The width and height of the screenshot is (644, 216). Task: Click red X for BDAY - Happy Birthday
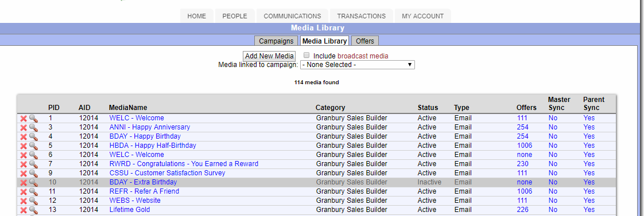24,136
